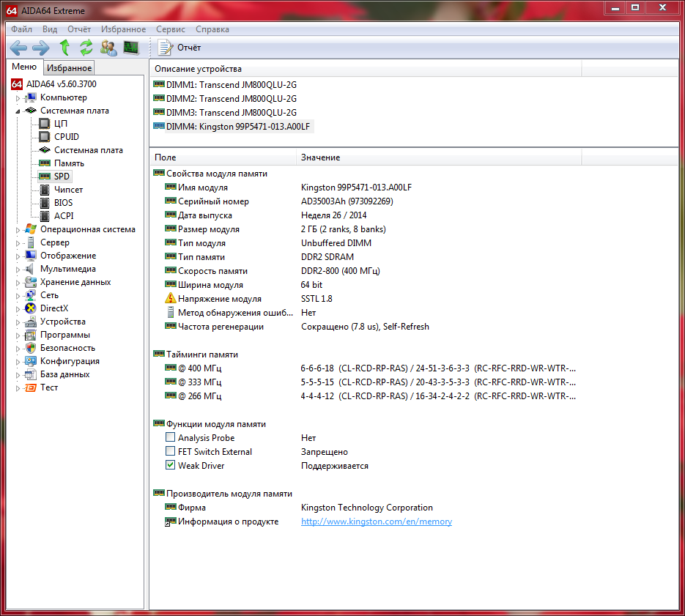Click the Сервер tower icon

[31, 242]
